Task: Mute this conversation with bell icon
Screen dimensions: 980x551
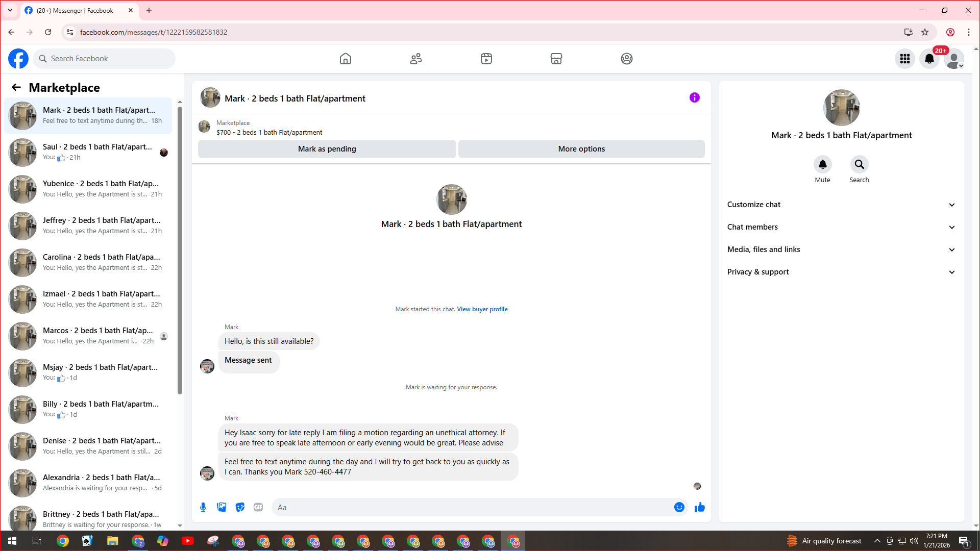Action: (x=822, y=164)
